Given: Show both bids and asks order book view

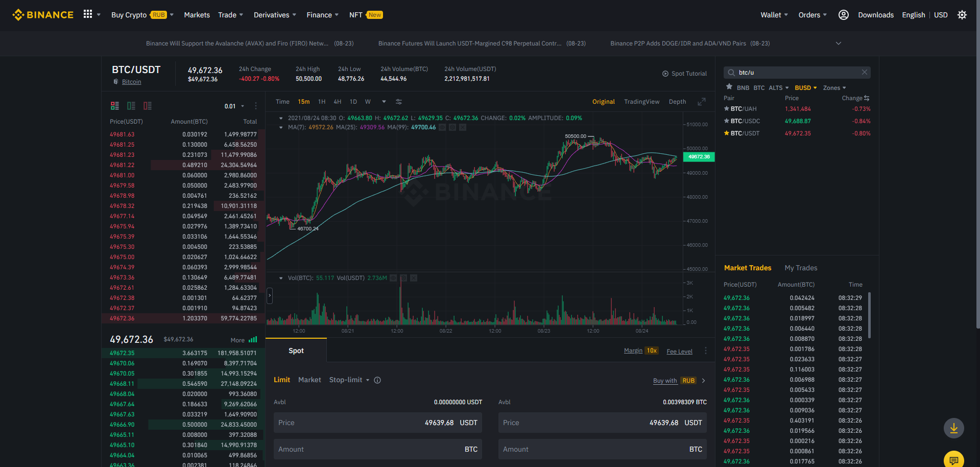Looking at the screenshot, I should 115,106.
